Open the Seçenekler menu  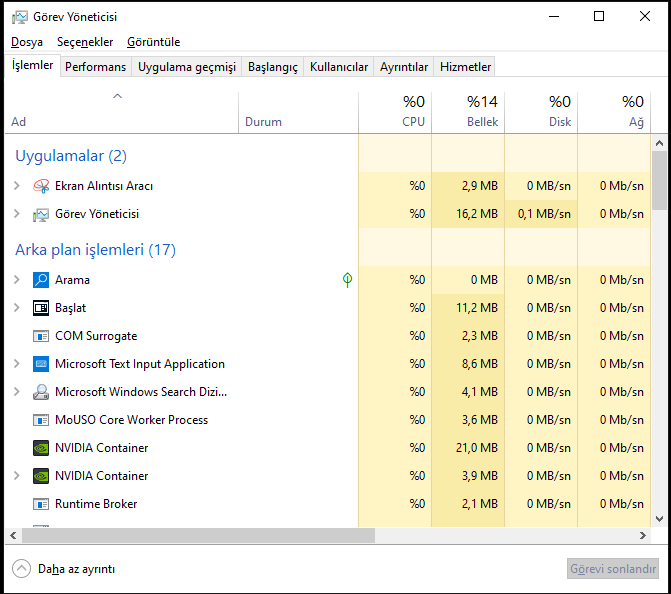(x=85, y=42)
